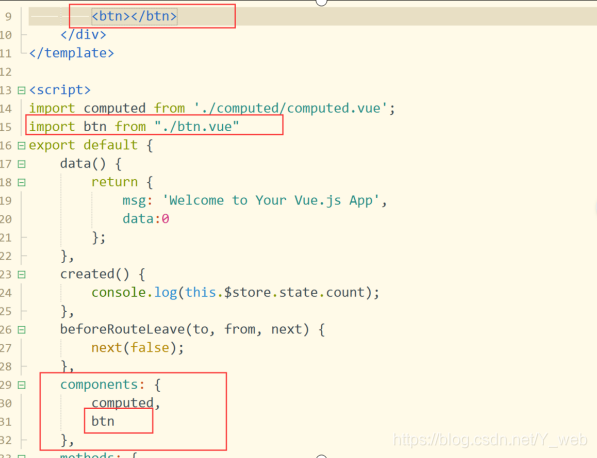Screen dimensions: 597x458
Task: Collapse the data() function fold marker
Action: tap(22, 164)
